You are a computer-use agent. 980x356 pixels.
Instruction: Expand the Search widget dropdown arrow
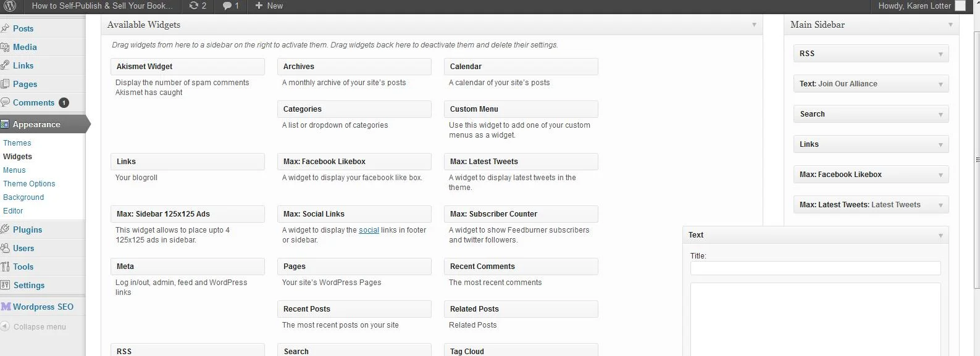tap(940, 115)
